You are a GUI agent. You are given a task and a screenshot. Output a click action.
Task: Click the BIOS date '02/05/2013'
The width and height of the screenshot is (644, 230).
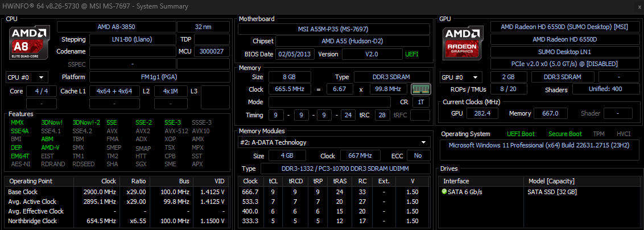point(296,54)
